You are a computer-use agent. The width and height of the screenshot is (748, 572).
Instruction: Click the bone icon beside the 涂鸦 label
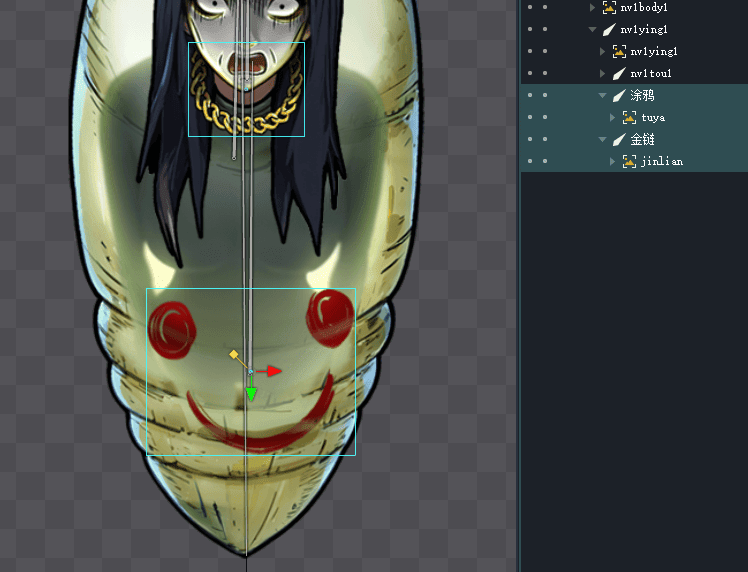619,96
